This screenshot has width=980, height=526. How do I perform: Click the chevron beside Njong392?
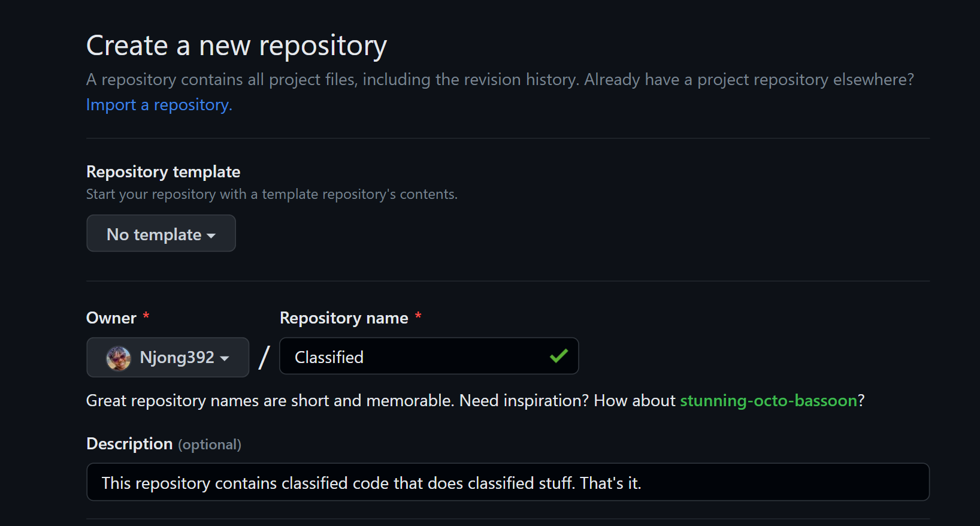224,358
